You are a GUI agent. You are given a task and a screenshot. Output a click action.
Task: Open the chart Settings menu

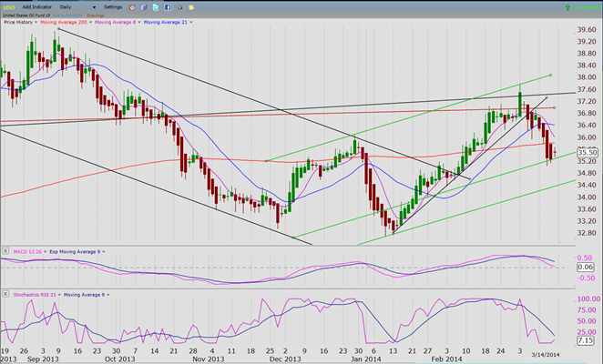point(113,6)
